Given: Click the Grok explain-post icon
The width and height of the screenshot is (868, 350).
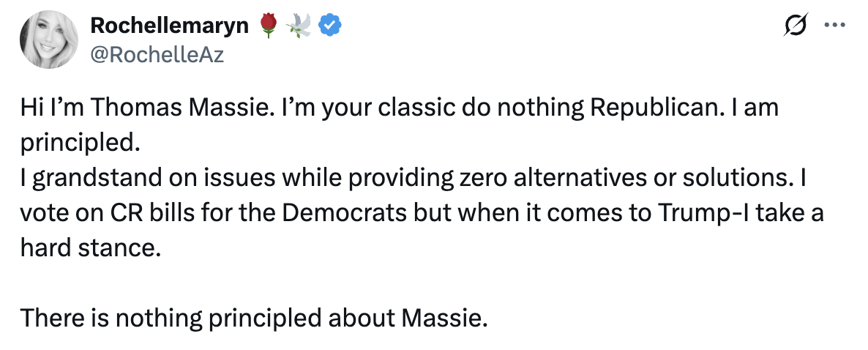Looking at the screenshot, I should 796,26.
